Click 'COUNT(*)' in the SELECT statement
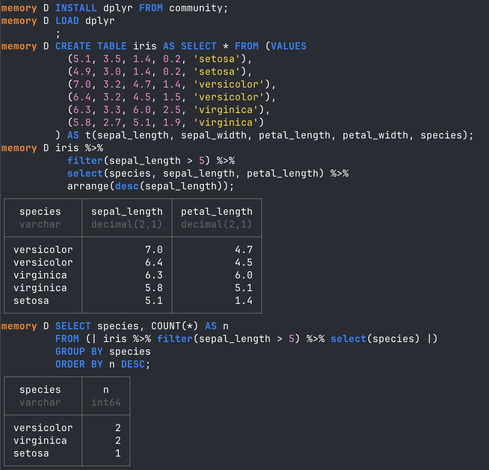489x470 pixels. pyautogui.click(x=175, y=326)
